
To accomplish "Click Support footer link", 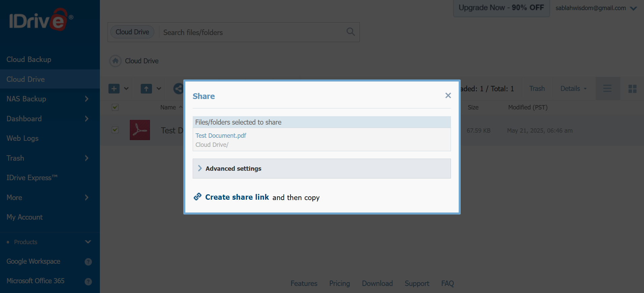I will (417, 284).
